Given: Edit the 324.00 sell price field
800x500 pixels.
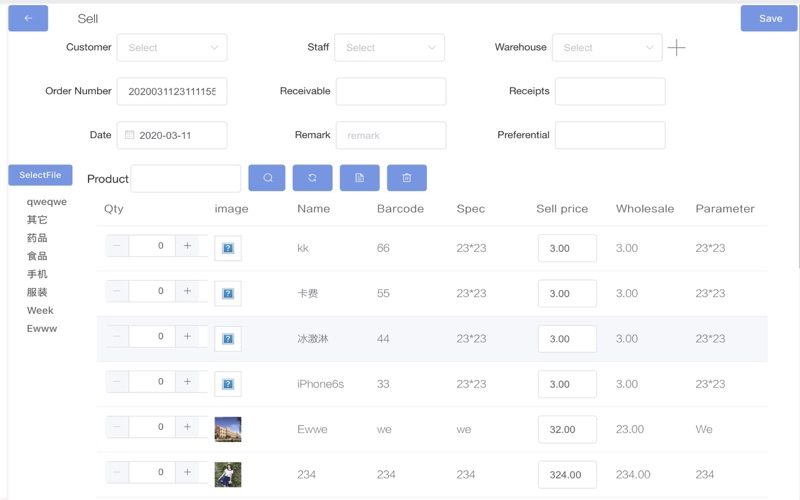Looking at the screenshot, I should coord(567,474).
